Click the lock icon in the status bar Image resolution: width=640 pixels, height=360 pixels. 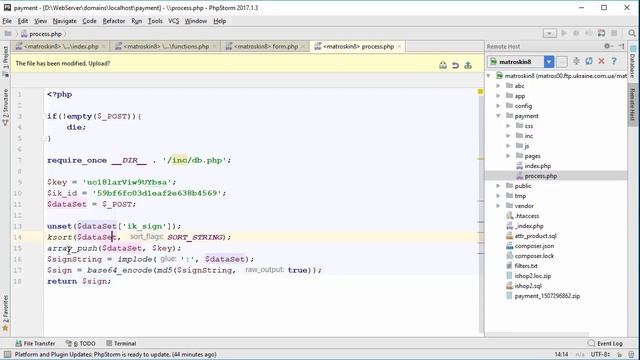(x=620, y=354)
